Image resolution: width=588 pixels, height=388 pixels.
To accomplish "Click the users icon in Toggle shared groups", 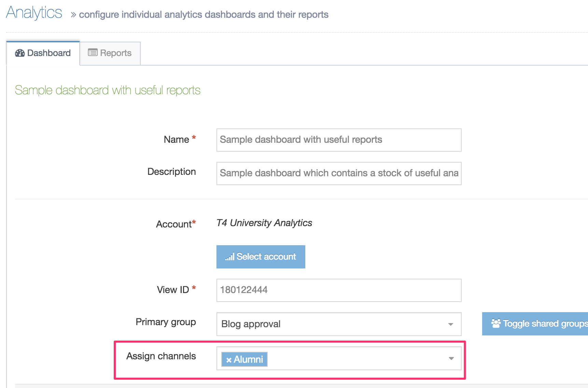I will point(495,323).
